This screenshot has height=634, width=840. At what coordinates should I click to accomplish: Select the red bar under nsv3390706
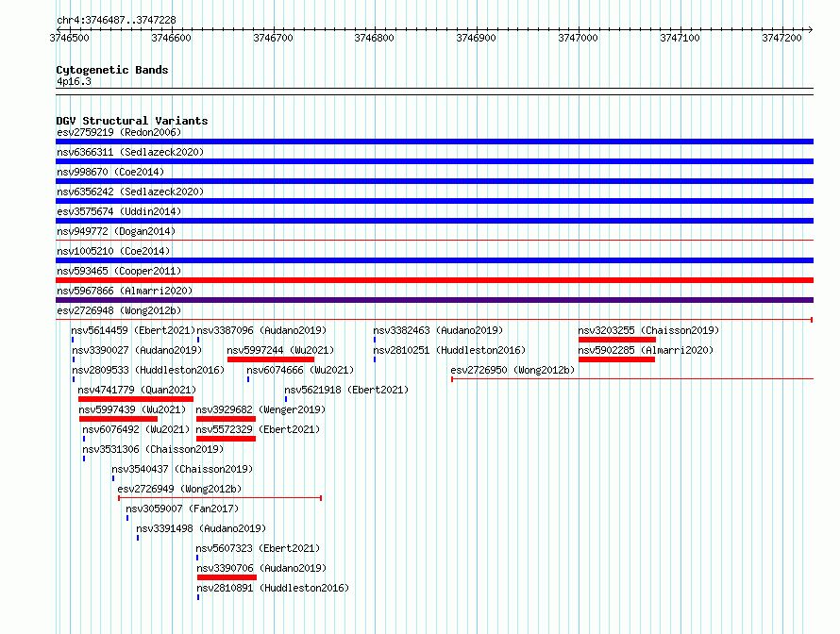tap(227, 577)
